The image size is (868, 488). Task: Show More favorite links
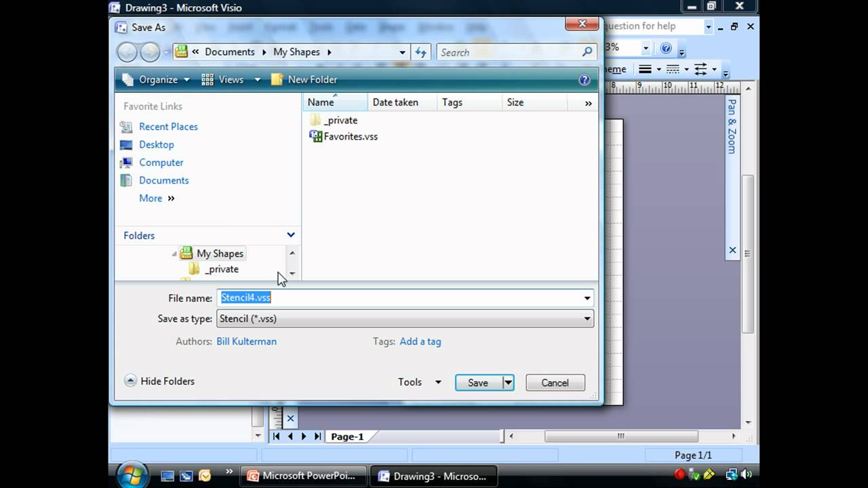click(157, 199)
